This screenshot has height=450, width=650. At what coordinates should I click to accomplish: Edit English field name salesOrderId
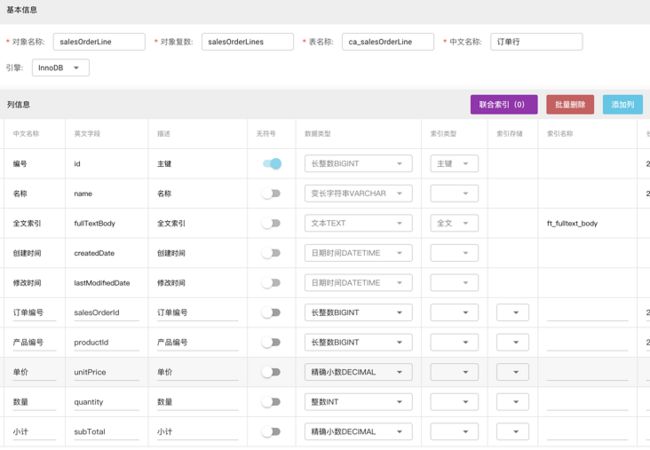[x=107, y=313]
